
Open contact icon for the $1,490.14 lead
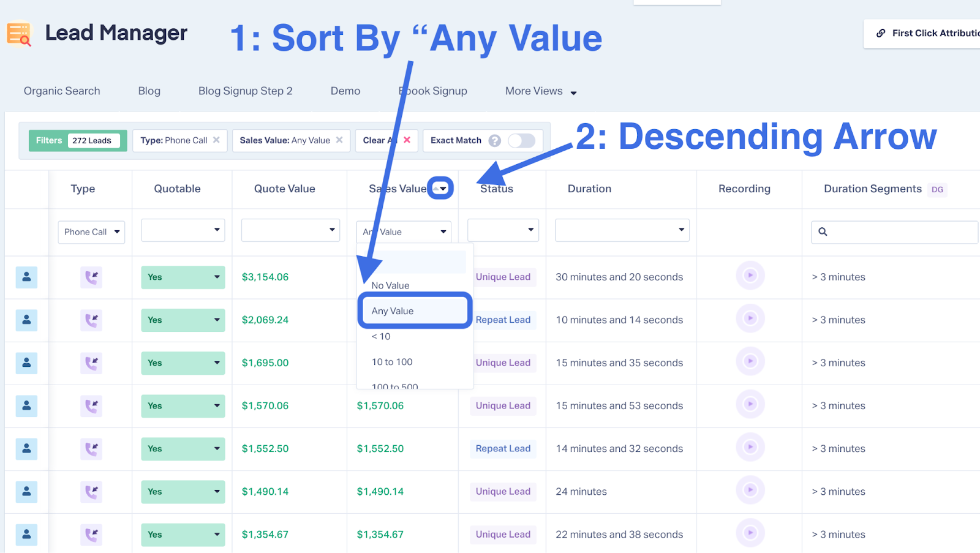point(26,492)
